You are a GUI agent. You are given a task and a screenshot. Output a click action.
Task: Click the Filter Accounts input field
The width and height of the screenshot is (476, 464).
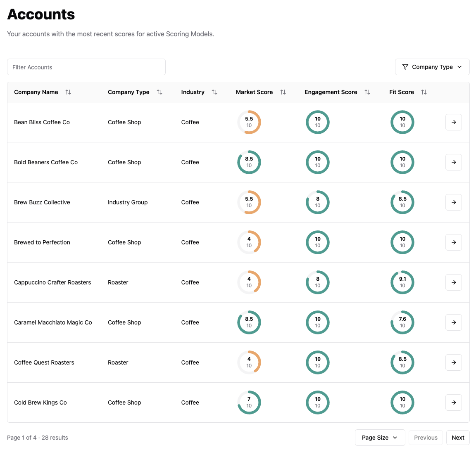86,67
